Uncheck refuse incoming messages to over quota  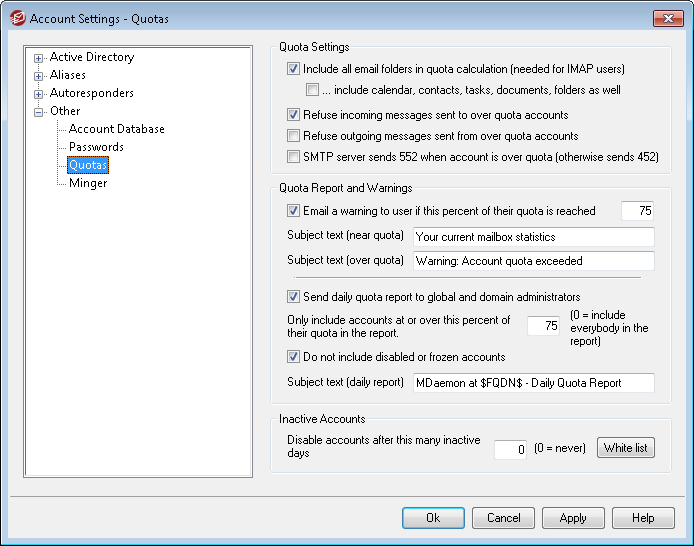293,116
